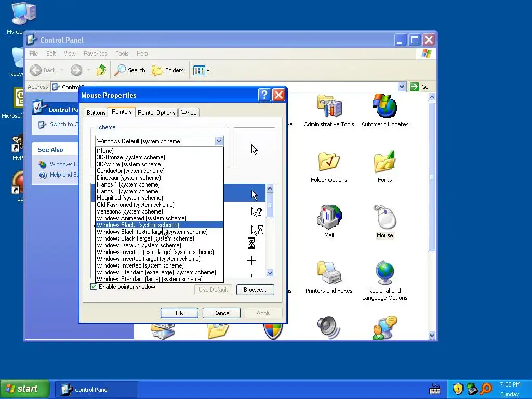Click the Mouse Properties help question-mark button

tap(264, 95)
